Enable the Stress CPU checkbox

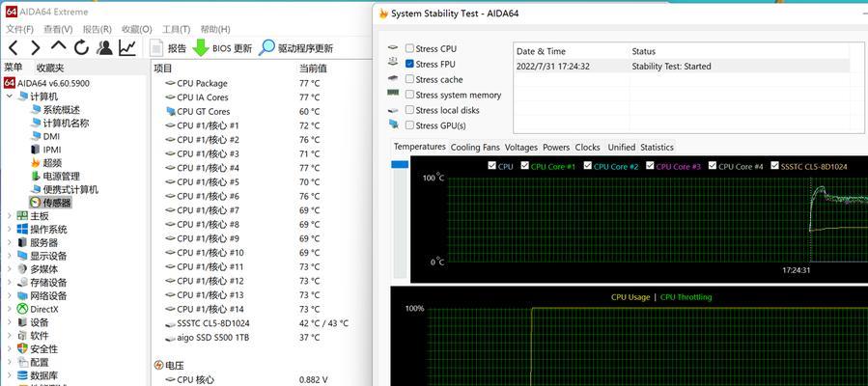coord(409,48)
